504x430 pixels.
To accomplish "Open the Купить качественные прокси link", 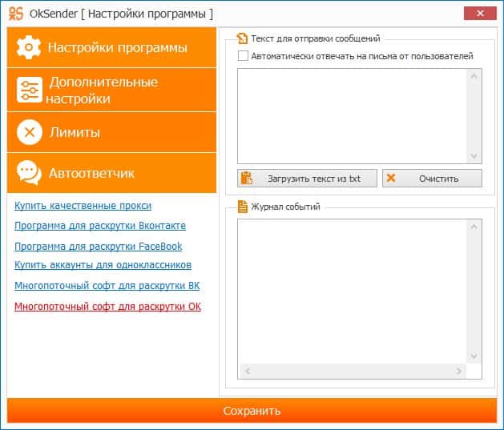I will point(83,206).
